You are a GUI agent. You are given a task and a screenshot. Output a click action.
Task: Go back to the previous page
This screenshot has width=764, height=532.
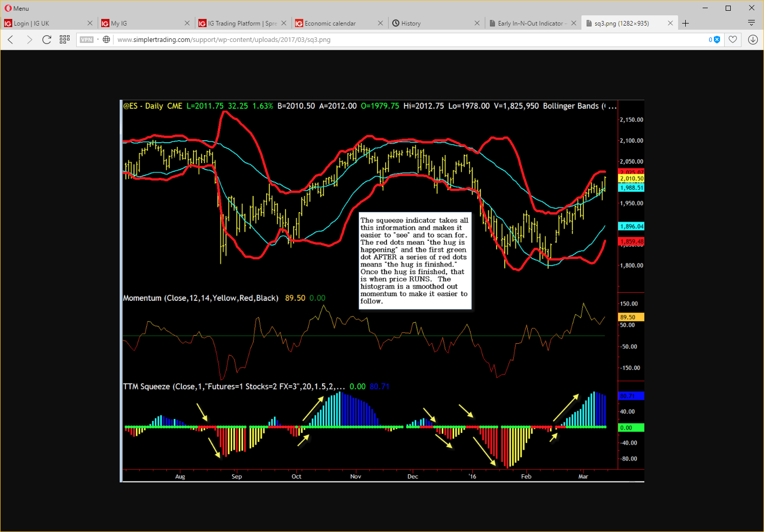click(11, 39)
